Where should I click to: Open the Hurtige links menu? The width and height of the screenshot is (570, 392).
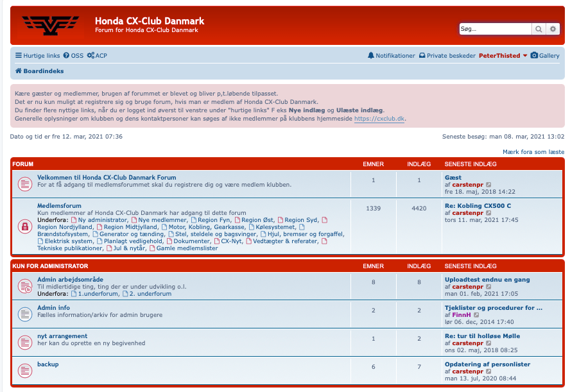click(37, 56)
